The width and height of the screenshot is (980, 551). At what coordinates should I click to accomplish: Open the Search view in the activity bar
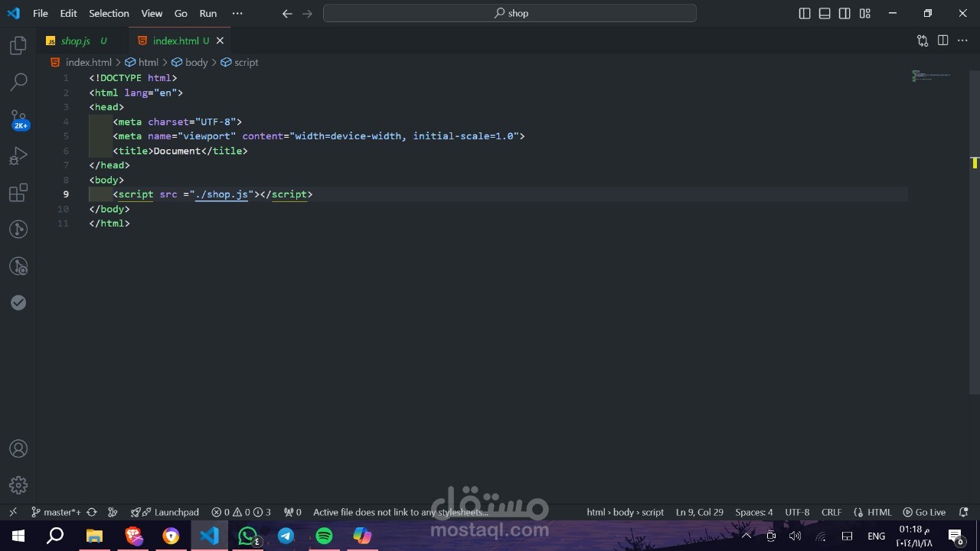[x=18, y=81]
